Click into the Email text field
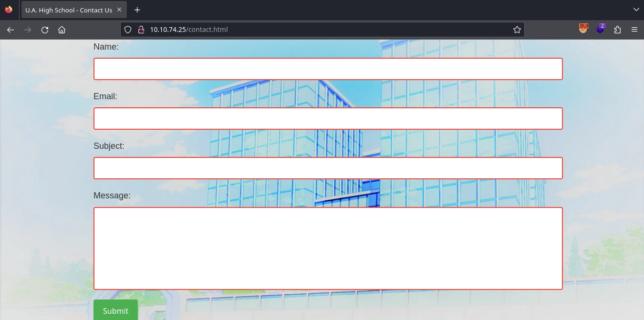 click(x=328, y=119)
